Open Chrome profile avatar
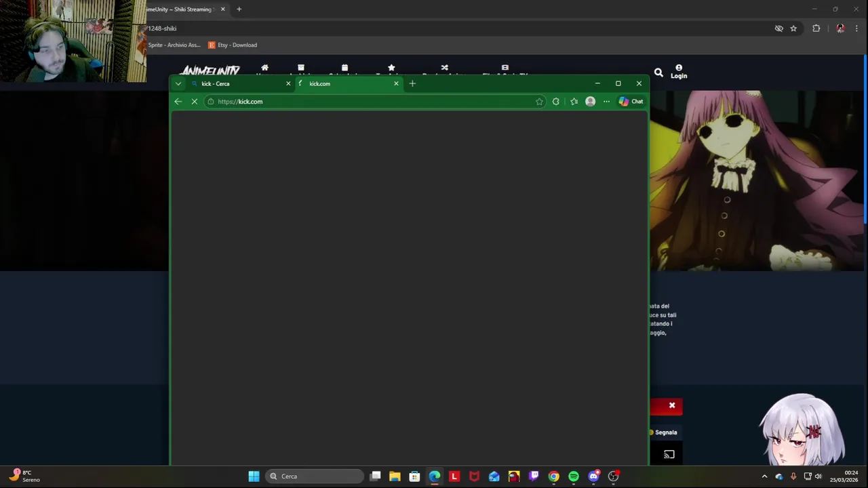The width and height of the screenshot is (868, 488). 840,28
